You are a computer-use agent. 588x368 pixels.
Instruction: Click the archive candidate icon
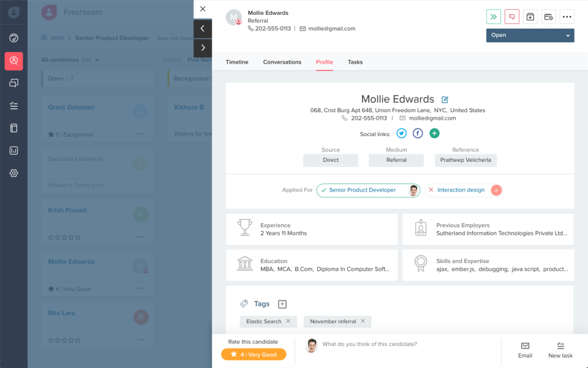pos(530,17)
